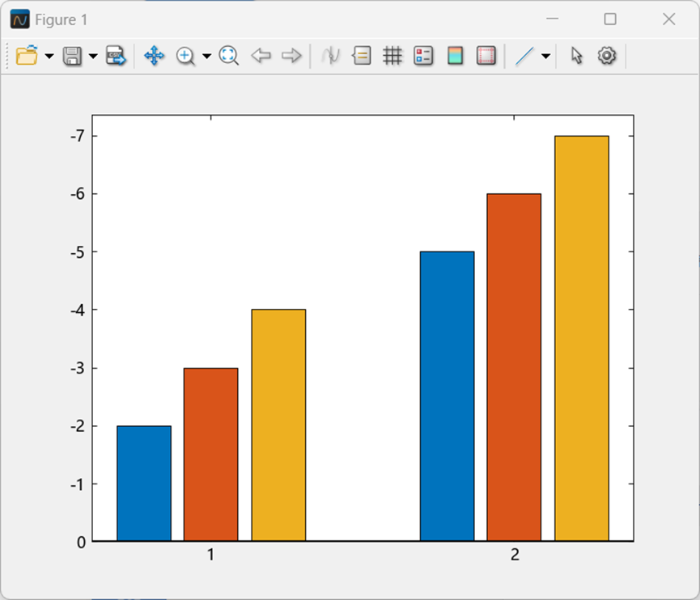Open figure settings with the gear icon
This screenshot has width=700, height=600.
[607, 56]
